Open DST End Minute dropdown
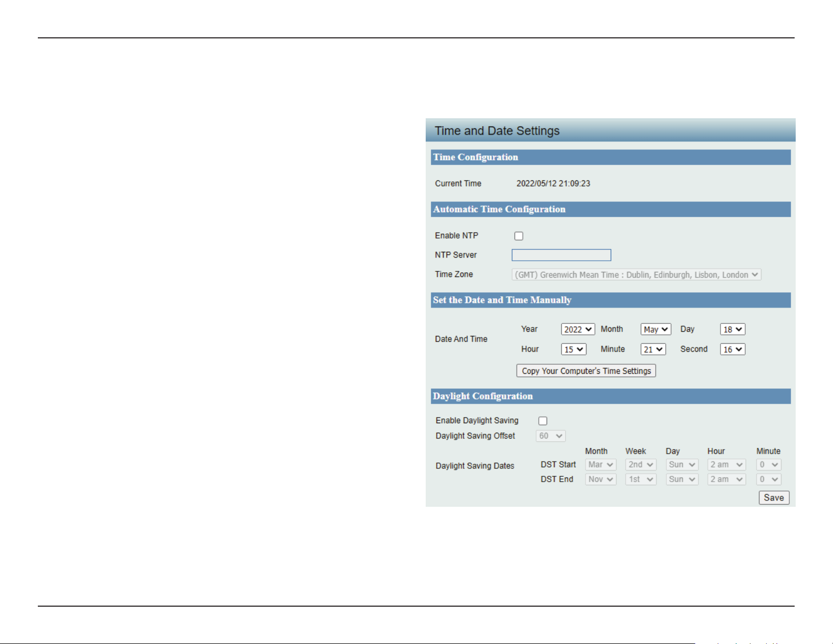Viewport: 833px width, 644px height. (769, 479)
